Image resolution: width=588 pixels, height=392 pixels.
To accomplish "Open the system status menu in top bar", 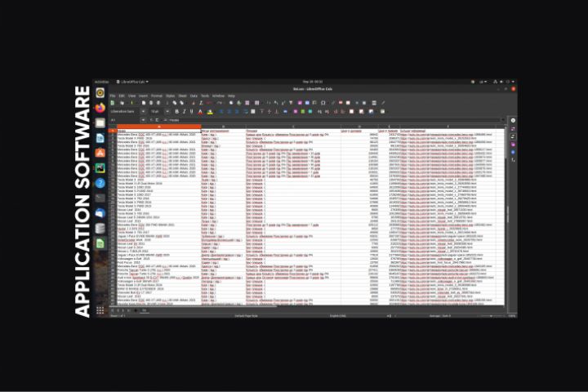I will click(504, 82).
